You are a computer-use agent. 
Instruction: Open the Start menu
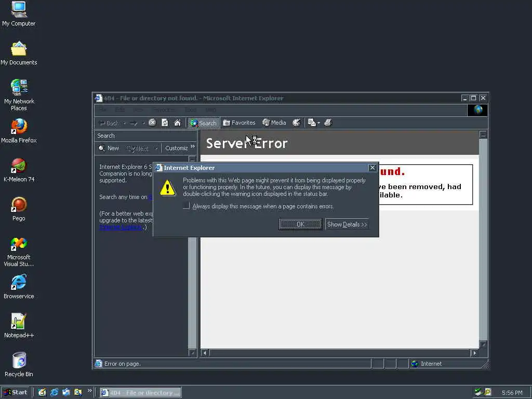[16, 392]
